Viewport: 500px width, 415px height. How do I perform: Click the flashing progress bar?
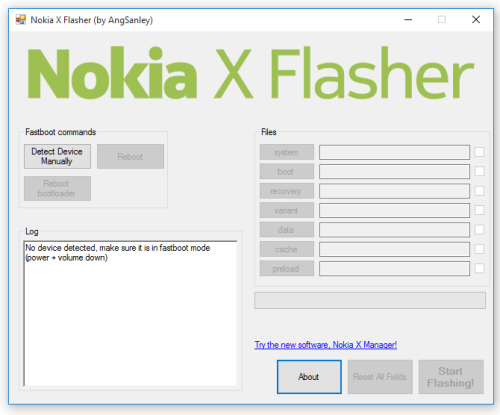tap(370, 300)
